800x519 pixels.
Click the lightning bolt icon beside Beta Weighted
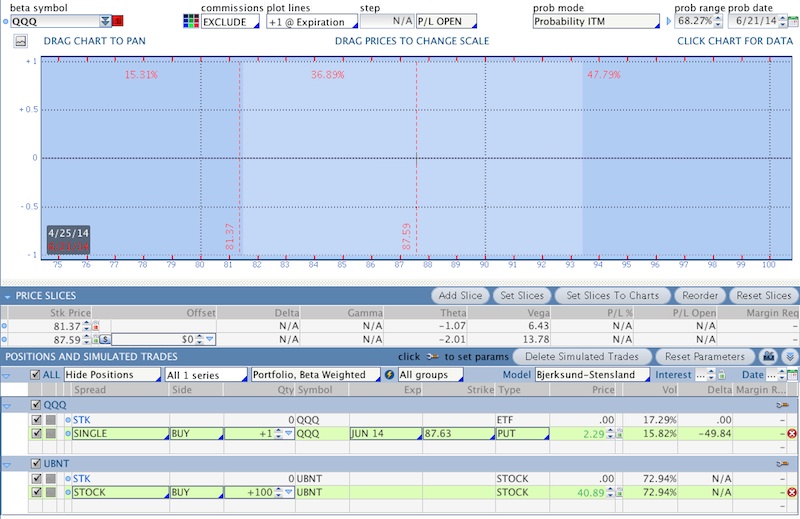(389, 375)
